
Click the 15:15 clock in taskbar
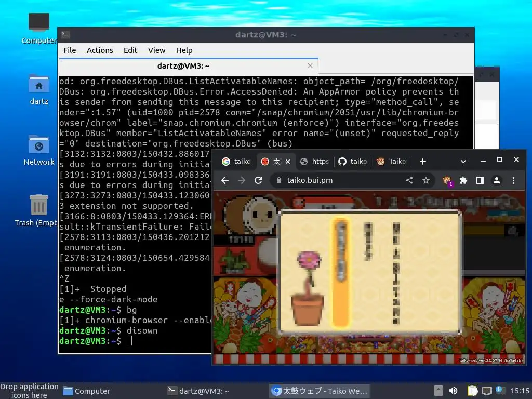[520, 391]
